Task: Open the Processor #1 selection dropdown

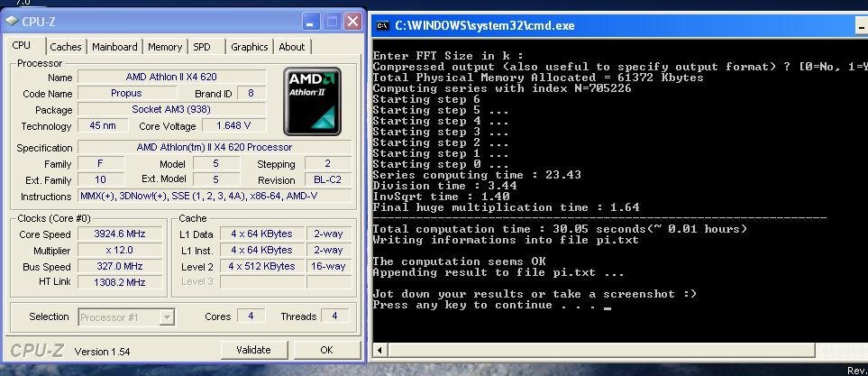Action: tap(126, 317)
